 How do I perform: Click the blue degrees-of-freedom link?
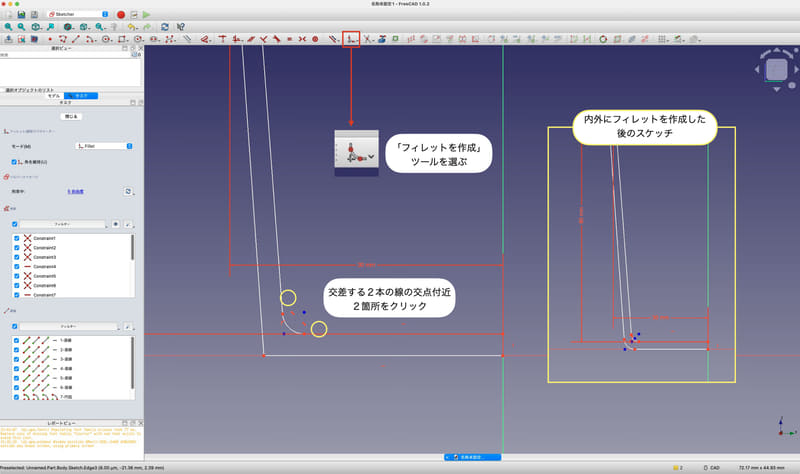pos(76,191)
